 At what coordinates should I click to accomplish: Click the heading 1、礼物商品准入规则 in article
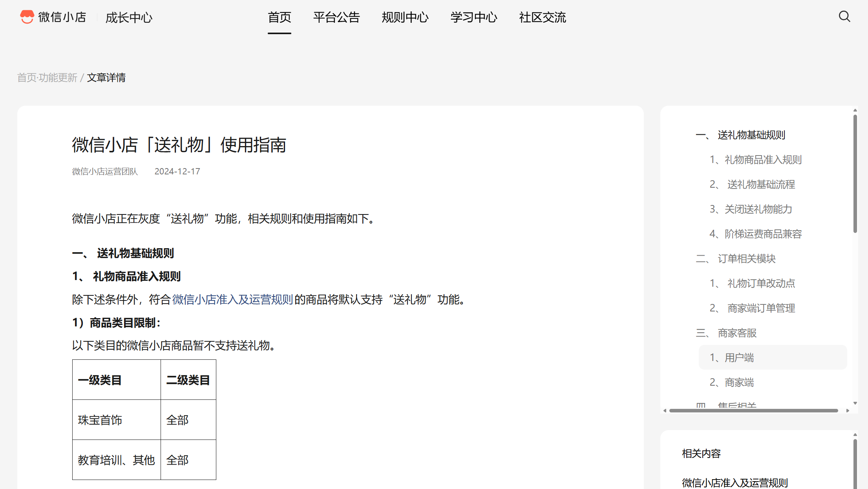click(126, 277)
